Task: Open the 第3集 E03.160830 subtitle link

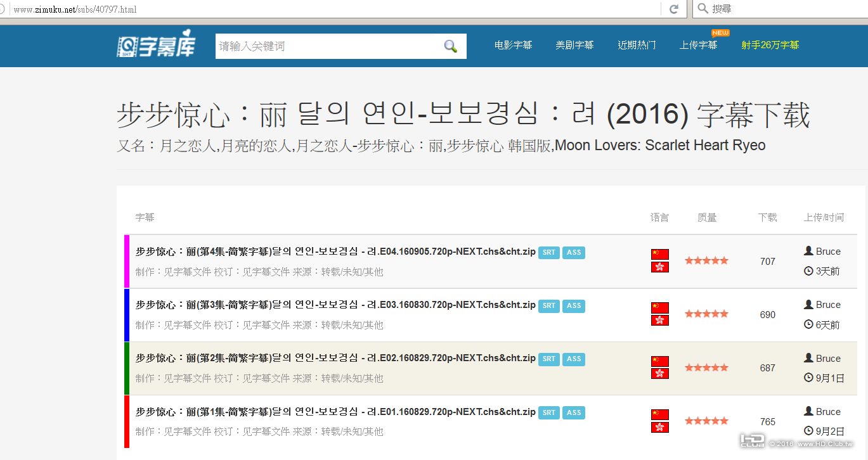Action: tap(335, 305)
